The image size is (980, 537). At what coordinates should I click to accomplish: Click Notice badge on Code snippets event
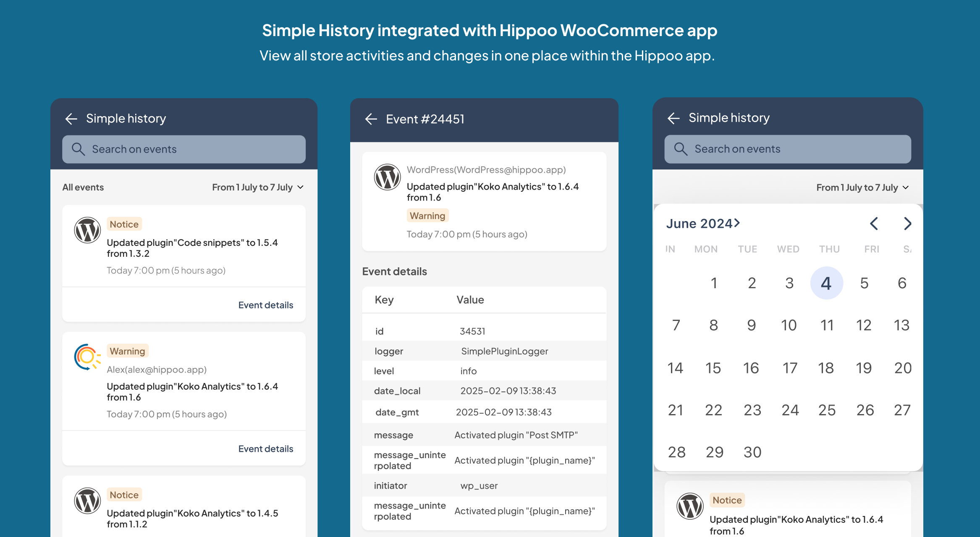tap(124, 224)
